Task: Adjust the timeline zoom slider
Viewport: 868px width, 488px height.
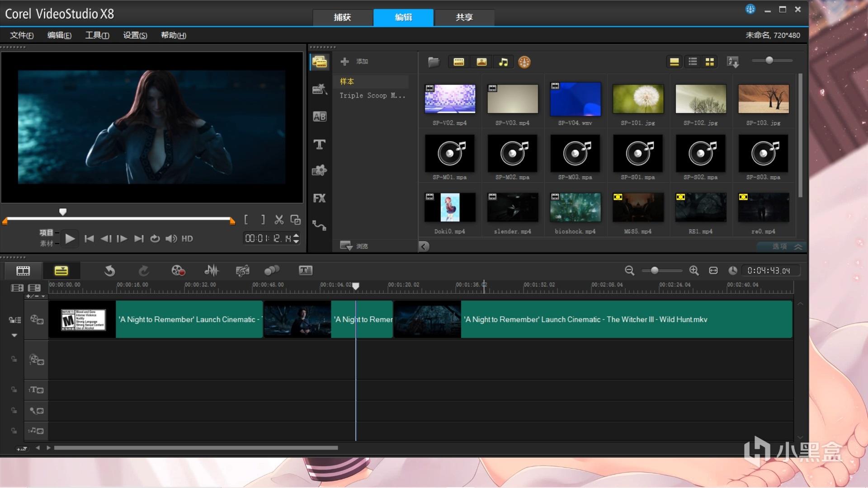Action: tap(654, 270)
